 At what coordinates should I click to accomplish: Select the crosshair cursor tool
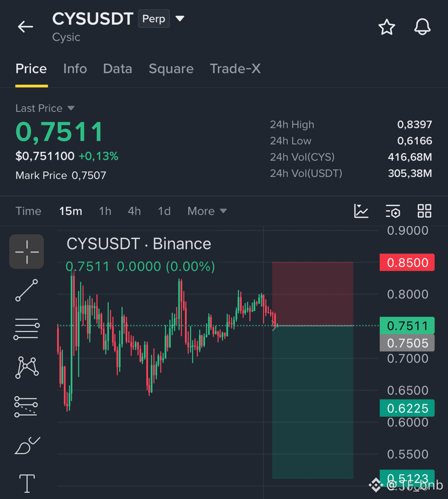[27, 252]
